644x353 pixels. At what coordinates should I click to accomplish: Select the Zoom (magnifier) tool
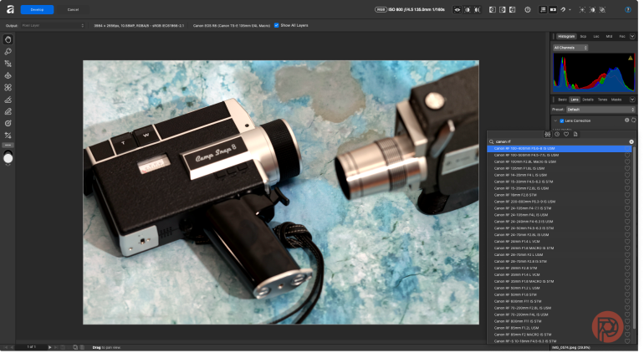tap(8, 52)
